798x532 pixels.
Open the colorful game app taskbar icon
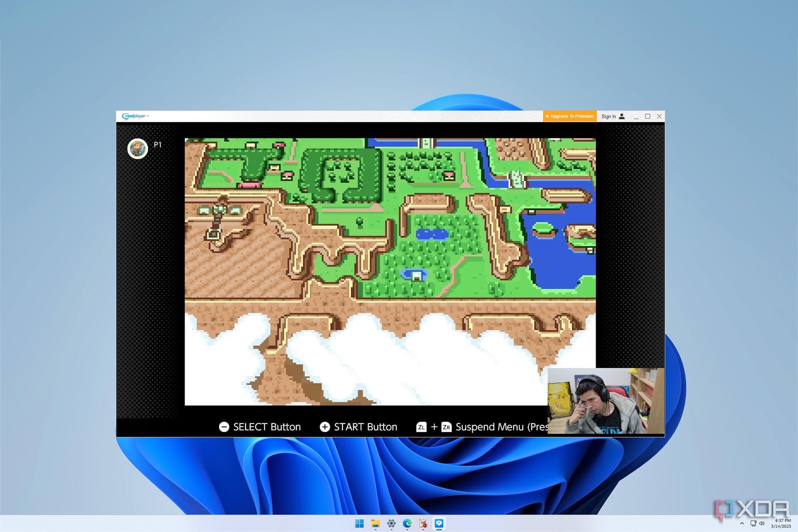[x=423, y=523]
